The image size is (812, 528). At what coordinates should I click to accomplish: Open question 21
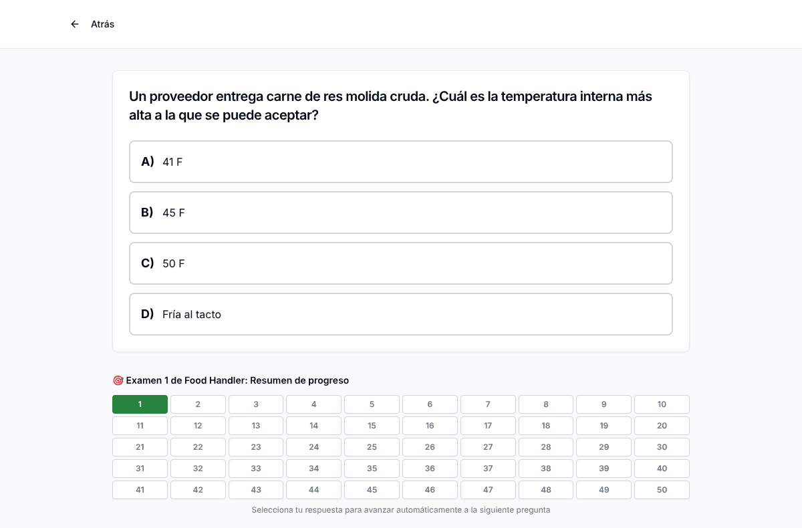pos(140,447)
